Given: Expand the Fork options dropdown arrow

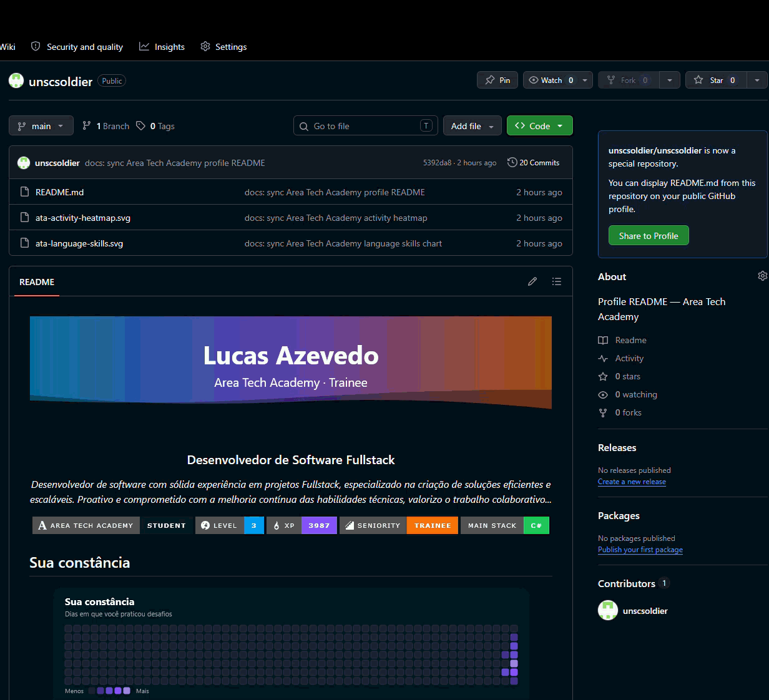Looking at the screenshot, I should (670, 80).
